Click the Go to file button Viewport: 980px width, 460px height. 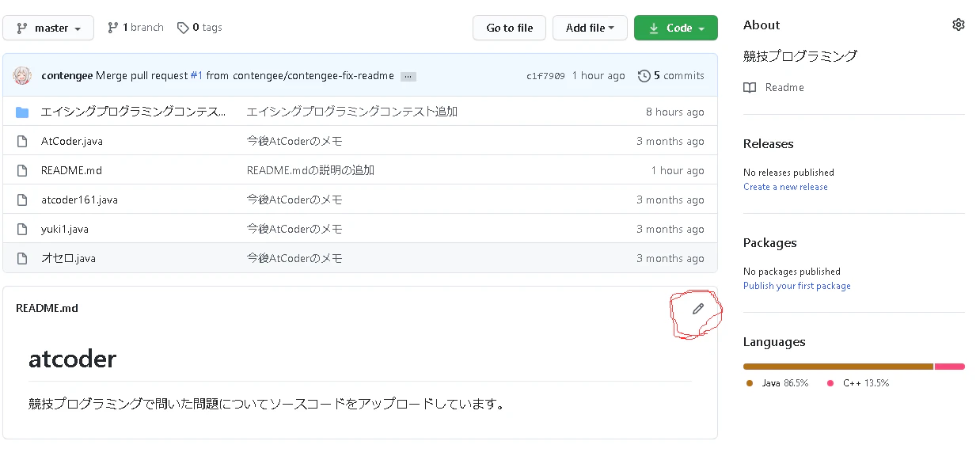510,28
